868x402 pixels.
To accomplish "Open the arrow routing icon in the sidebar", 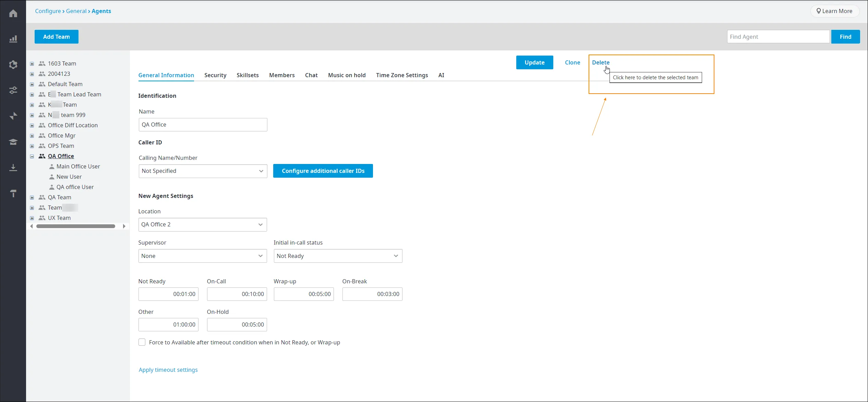I will 13,116.
